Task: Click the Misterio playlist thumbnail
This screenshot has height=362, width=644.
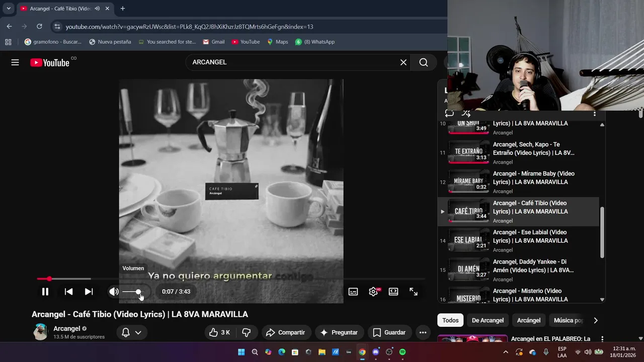Action: coord(468,295)
